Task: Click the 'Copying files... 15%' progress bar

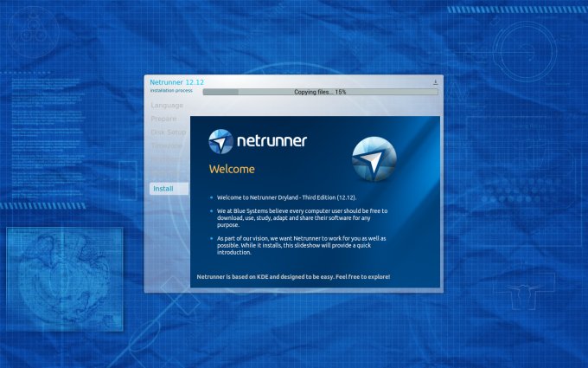Action: [320, 92]
